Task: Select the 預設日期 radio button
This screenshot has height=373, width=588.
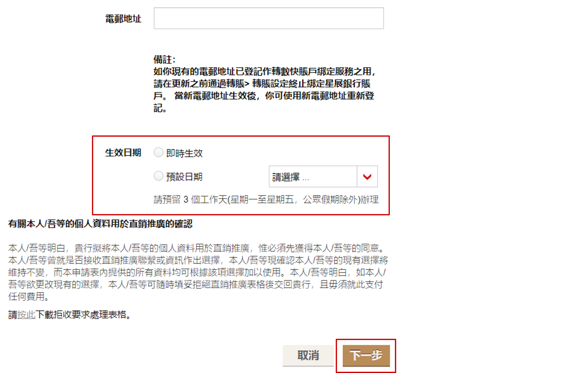Action: (159, 176)
